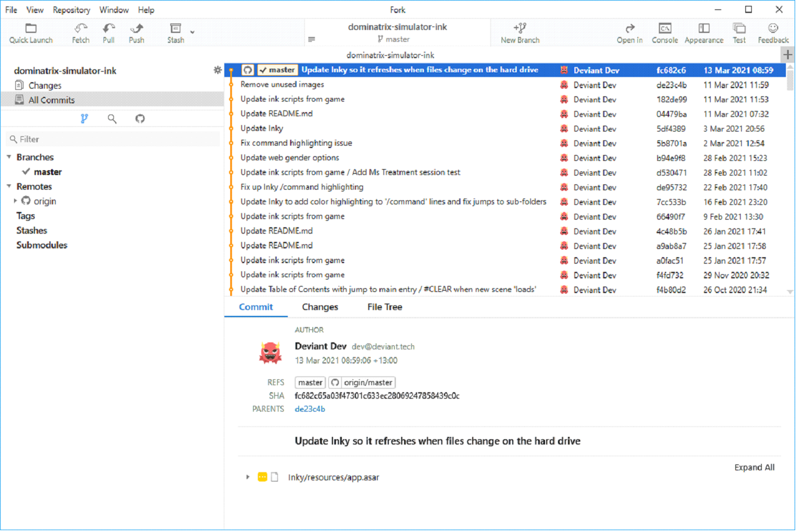Viewport: 797px width, 532px height.
Task: Select commit with hash 7cc533b
Action: coord(505,202)
